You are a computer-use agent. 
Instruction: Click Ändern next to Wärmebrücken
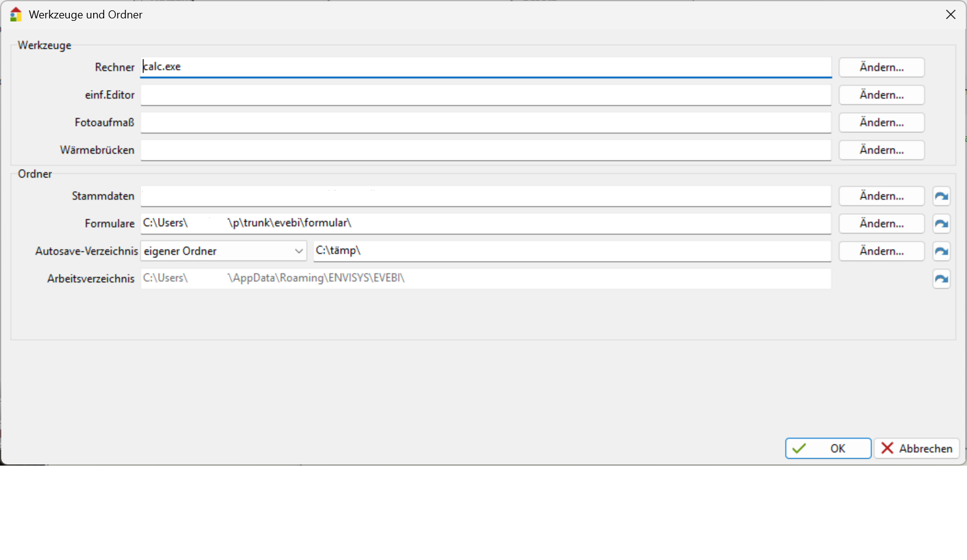pos(881,150)
